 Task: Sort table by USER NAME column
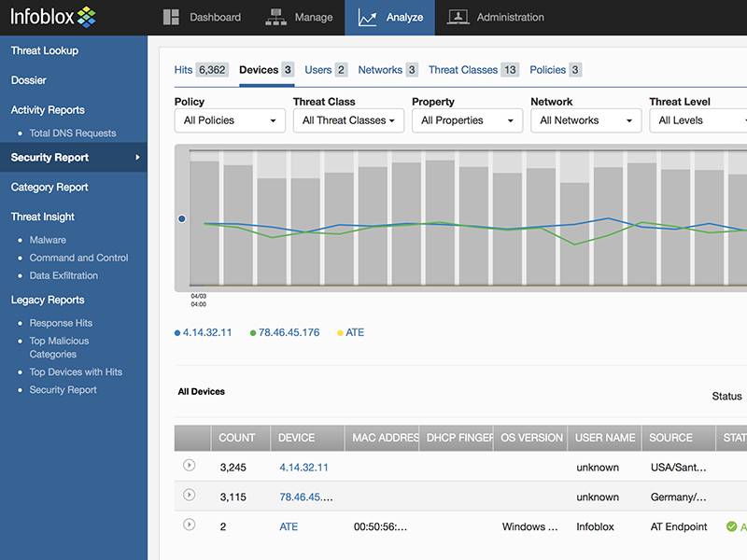[x=604, y=438]
